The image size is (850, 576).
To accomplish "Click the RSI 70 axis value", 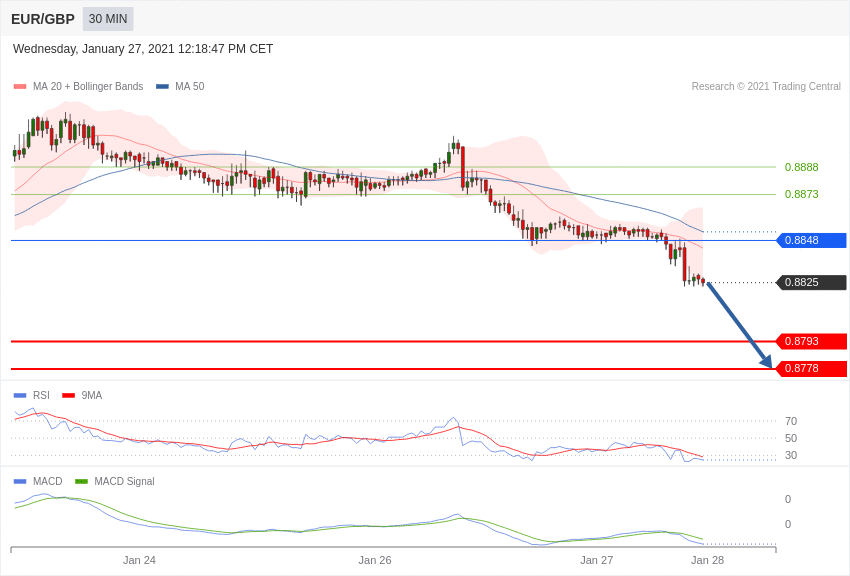I will click(791, 421).
